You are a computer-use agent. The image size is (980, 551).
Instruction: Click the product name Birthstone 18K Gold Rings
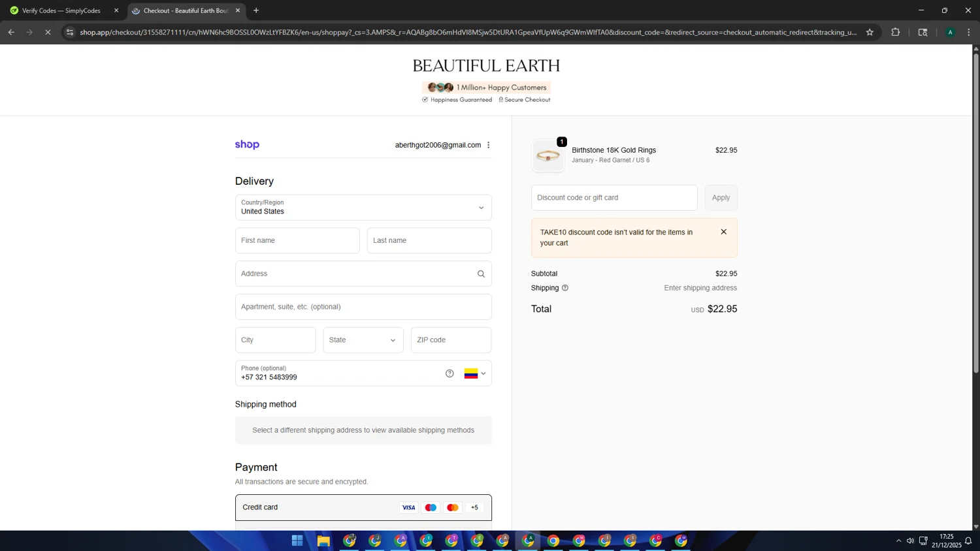point(613,150)
